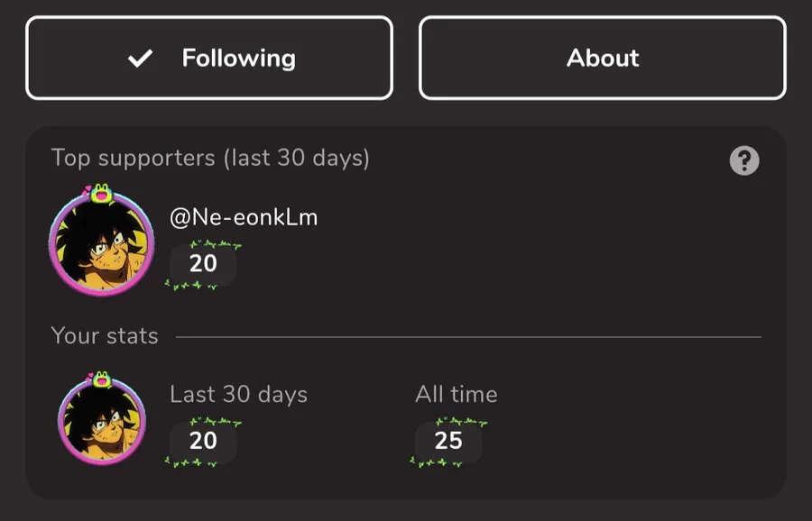Select the Last 30 days stat label
Image resolution: width=812 pixels, height=521 pixels.
point(238,395)
